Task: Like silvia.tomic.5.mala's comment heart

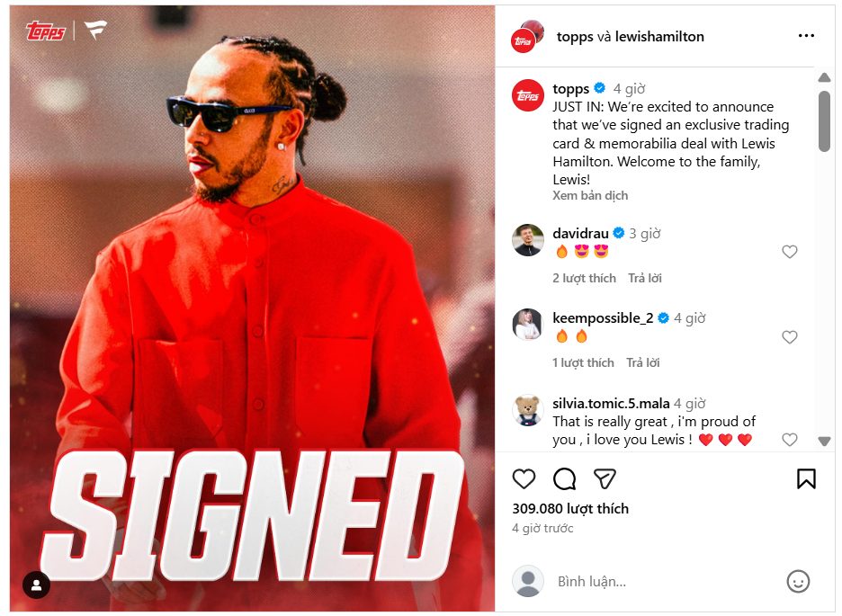Action: click(790, 440)
